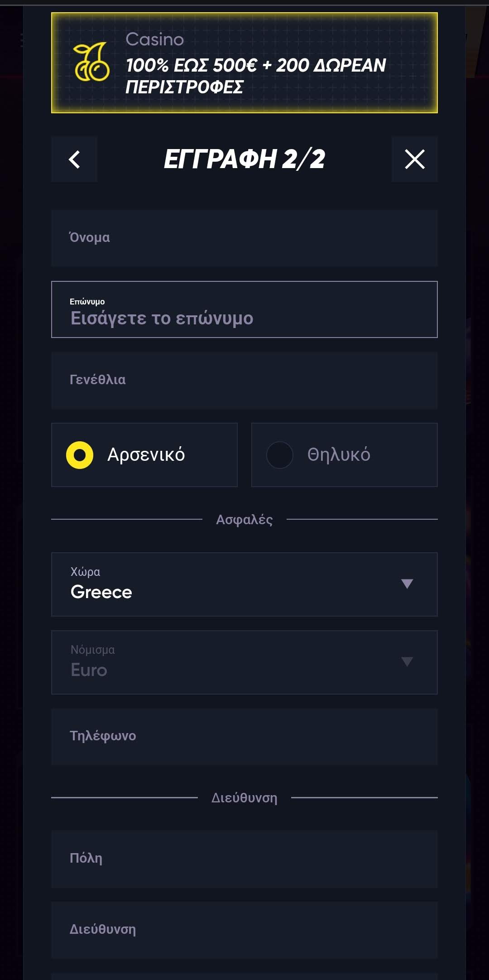Click the Euro dropdown arrow

pyautogui.click(x=407, y=661)
